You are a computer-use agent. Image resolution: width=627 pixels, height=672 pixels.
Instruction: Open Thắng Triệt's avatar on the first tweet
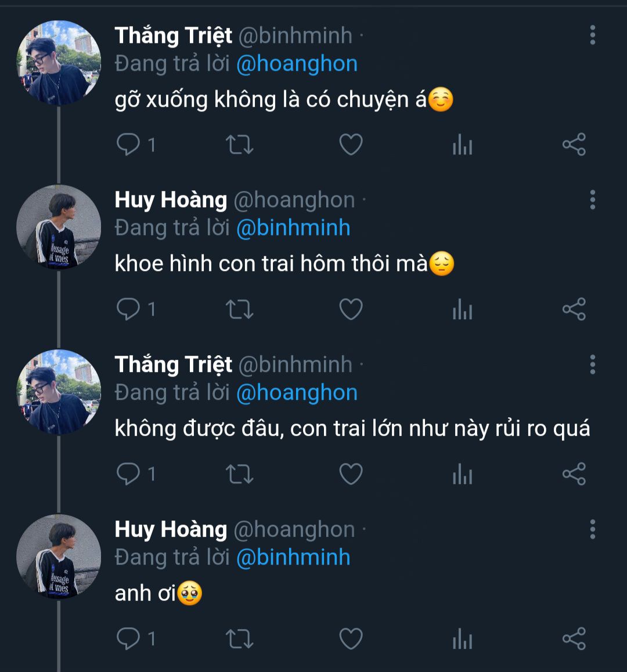pos(59,63)
